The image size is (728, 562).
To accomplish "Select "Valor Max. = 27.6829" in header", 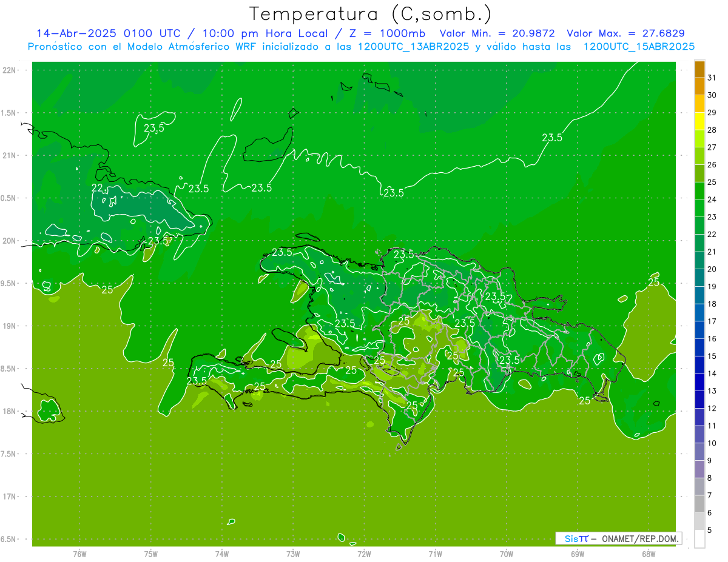I will point(625,33).
